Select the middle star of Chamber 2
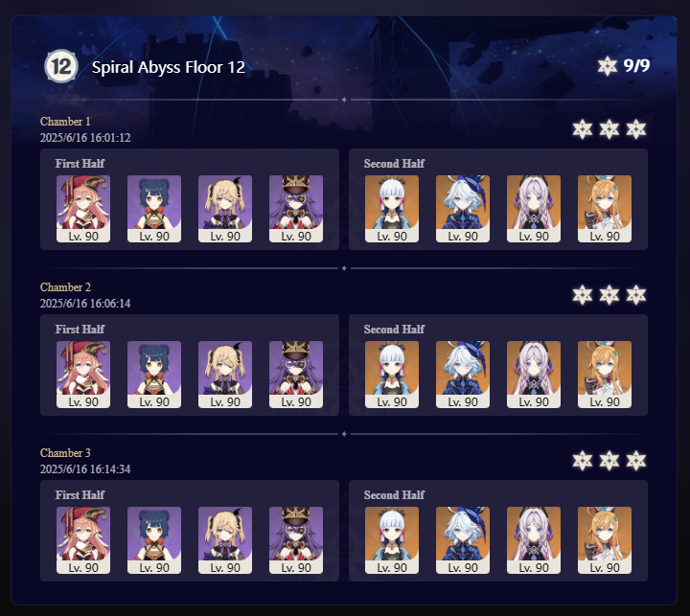 [609, 295]
